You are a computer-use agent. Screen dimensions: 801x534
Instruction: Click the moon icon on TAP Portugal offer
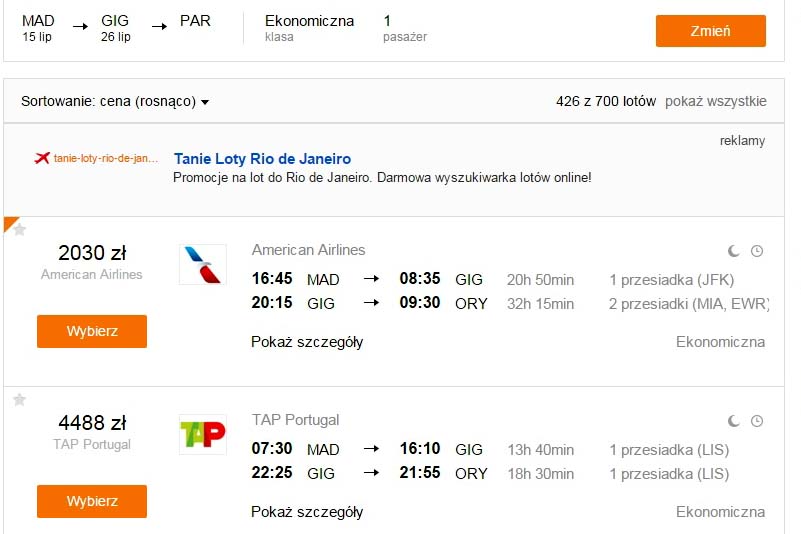[x=734, y=421]
